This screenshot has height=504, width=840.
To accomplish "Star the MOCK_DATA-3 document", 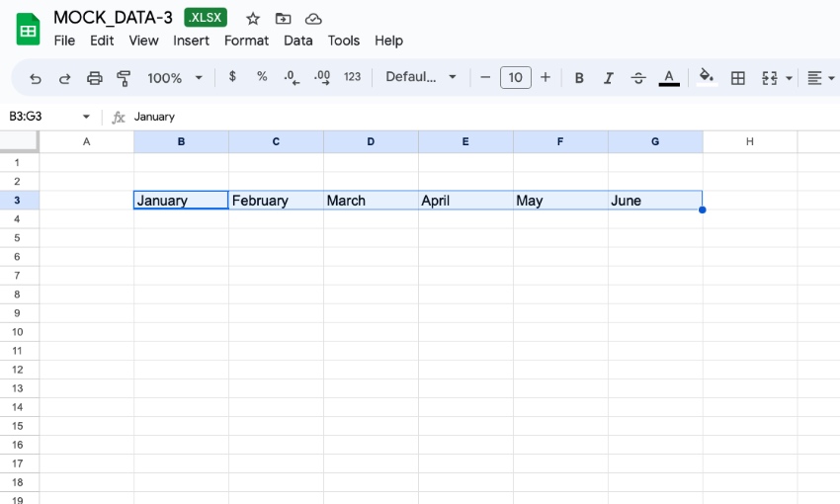I will [x=253, y=19].
